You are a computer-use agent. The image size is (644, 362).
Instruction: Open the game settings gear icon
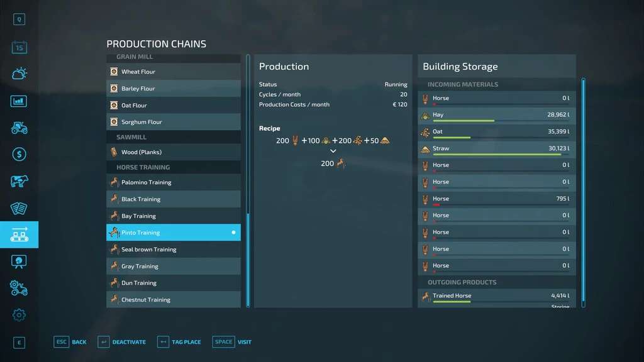click(x=19, y=315)
